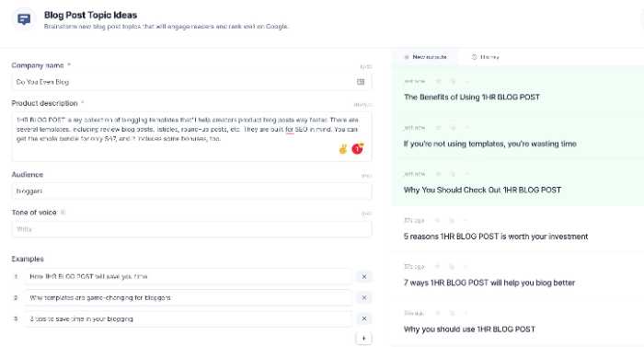Viewport: 644px width, 347px height.
Task: Click the 'Company name' label
Action: (x=38, y=65)
